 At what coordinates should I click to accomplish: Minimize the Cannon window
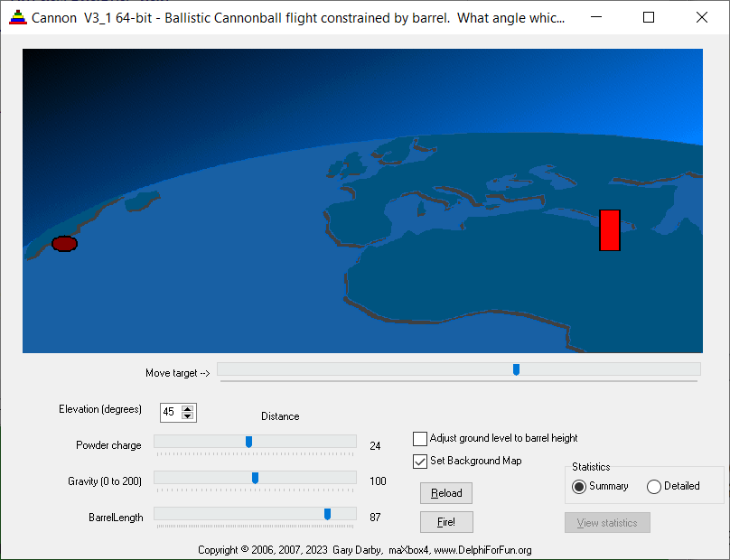[596, 17]
